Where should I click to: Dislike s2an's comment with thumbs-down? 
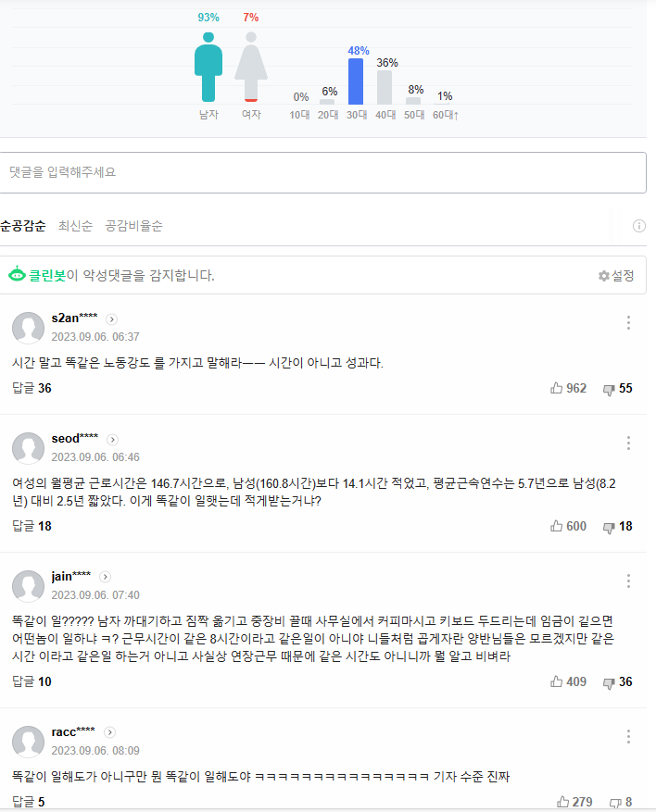[x=609, y=389]
